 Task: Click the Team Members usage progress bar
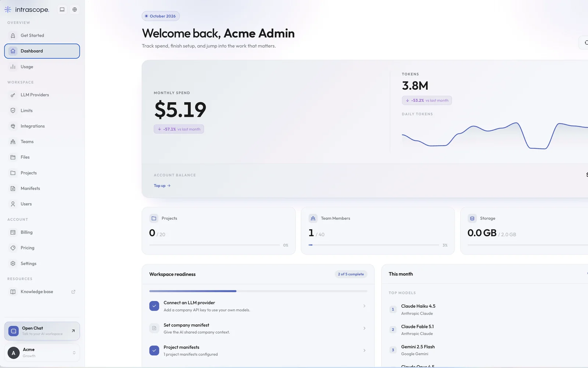[374, 245]
